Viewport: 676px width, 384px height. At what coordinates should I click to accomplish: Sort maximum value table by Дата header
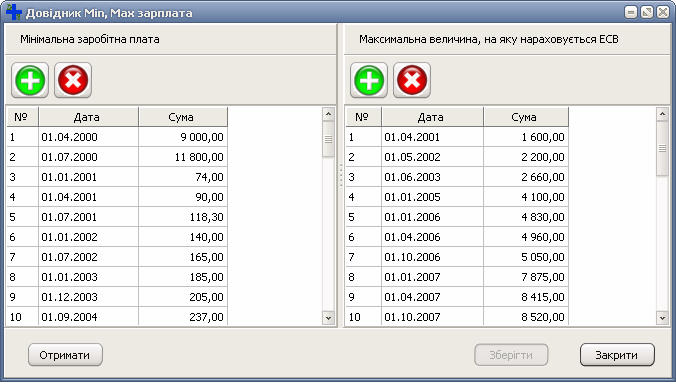pyautogui.click(x=432, y=117)
